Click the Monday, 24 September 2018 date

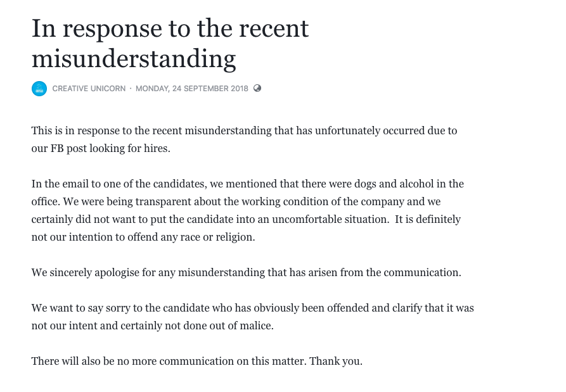(192, 89)
